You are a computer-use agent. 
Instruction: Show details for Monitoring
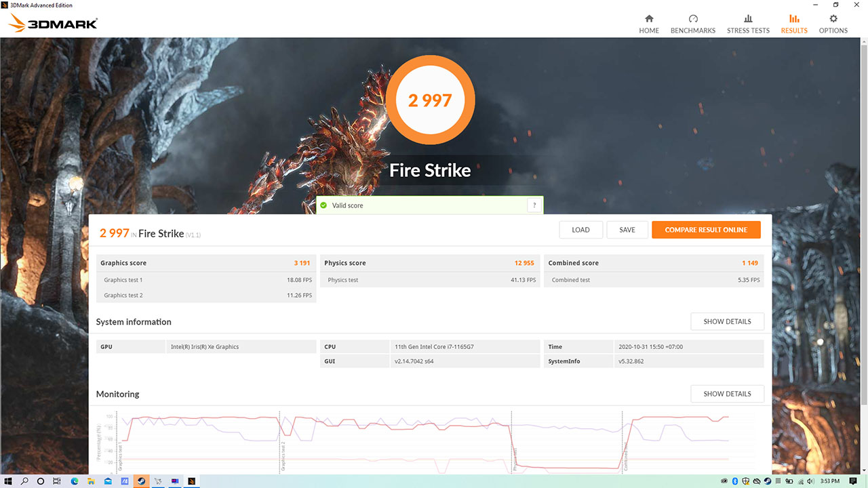(727, 394)
